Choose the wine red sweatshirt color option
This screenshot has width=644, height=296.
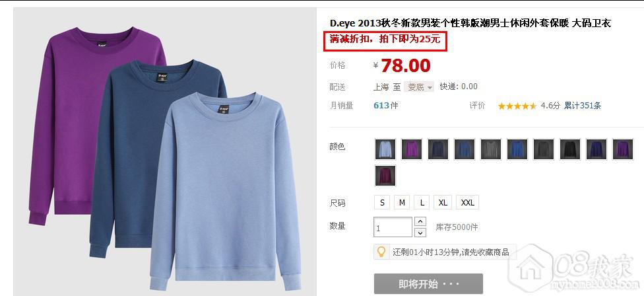(385, 176)
